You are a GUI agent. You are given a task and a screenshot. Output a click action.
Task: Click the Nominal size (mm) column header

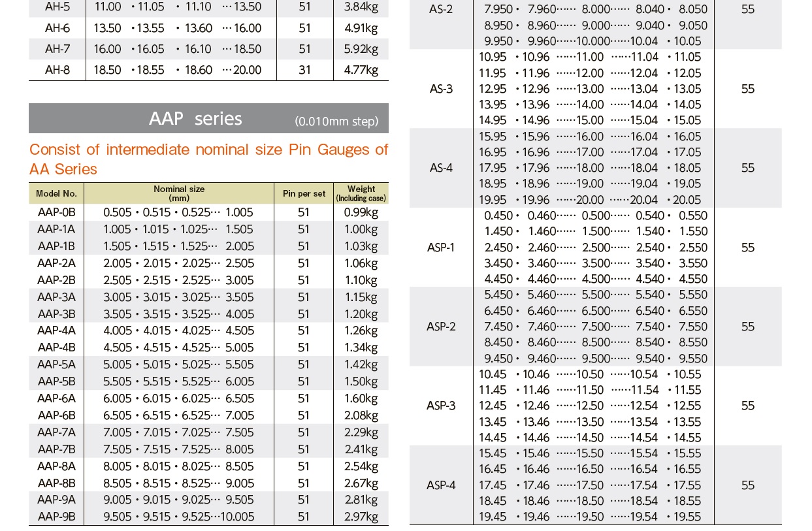coord(179,193)
